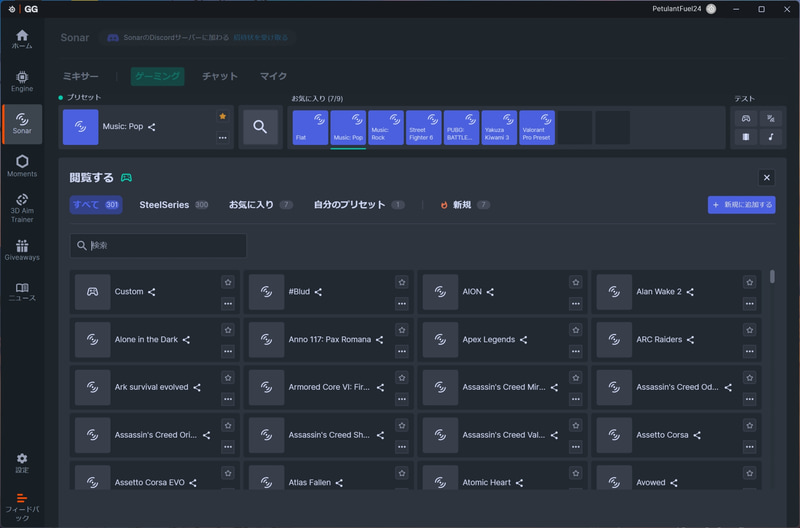
Task: Switch to the チャット tab
Action: click(x=220, y=77)
